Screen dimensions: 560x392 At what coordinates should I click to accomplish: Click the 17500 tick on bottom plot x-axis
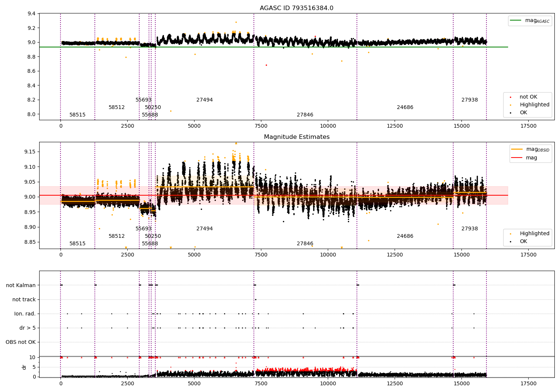[x=528, y=383]
